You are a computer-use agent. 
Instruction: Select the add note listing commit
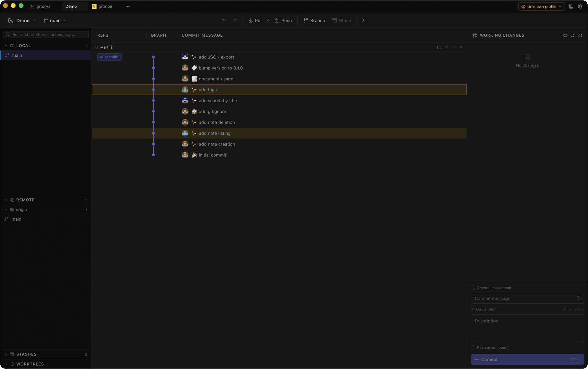[x=279, y=133]
